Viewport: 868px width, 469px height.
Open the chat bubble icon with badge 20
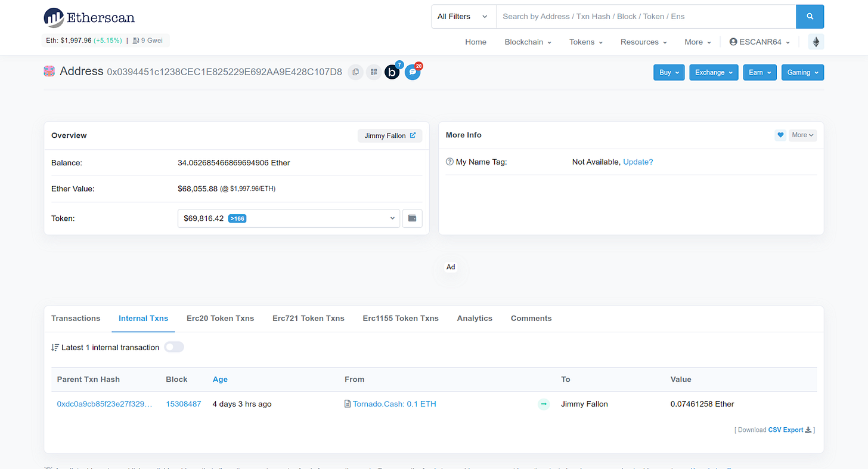click(413, 72)
